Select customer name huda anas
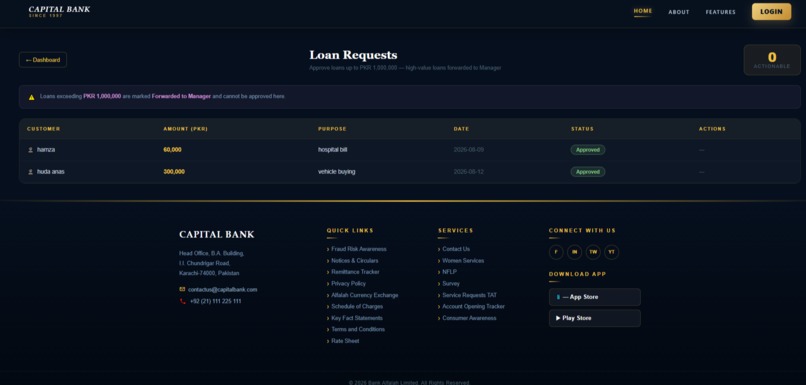806x385 pixels. [x=50, y=172]
